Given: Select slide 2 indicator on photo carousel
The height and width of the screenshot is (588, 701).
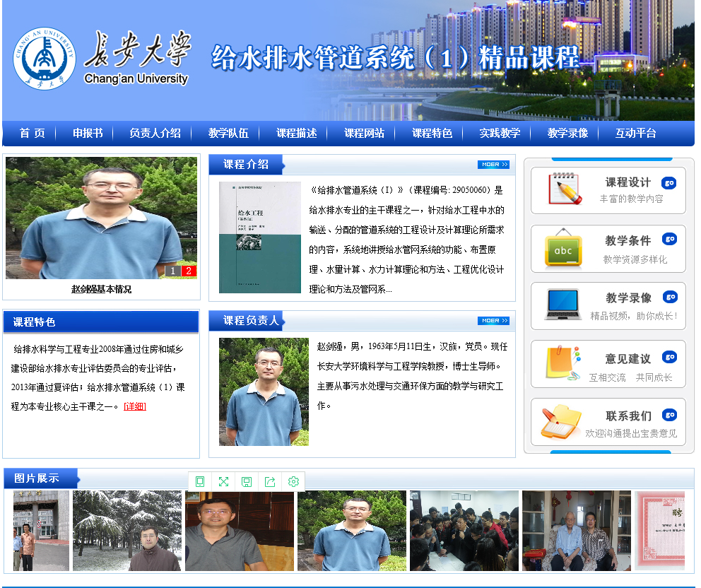Looking at the screenshot, I should (x=189, y=271).
